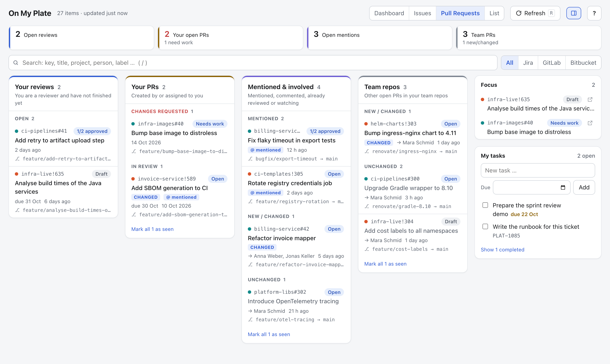Screen dimensions: 610x364
Task: Click the New task input field
Action: [x=538, y=171]
